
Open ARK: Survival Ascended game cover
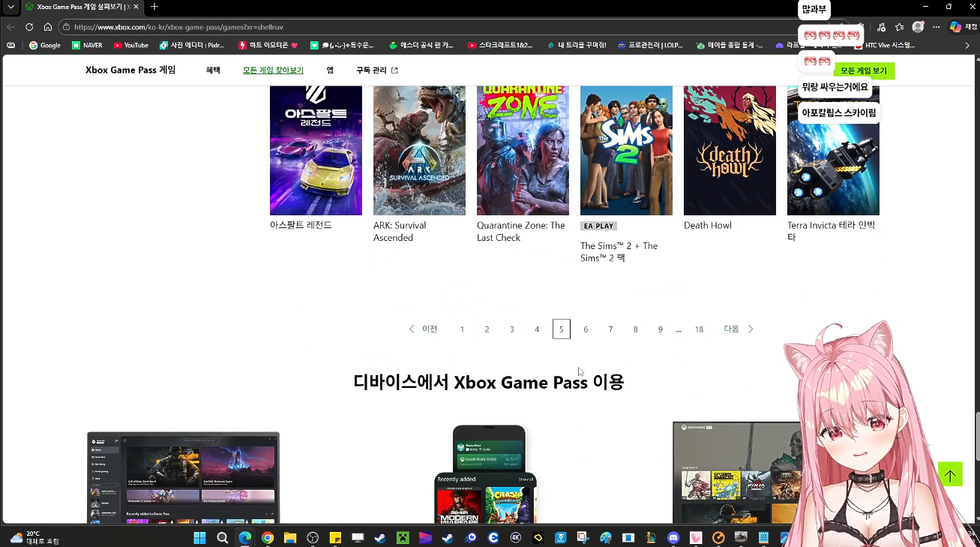419,150
